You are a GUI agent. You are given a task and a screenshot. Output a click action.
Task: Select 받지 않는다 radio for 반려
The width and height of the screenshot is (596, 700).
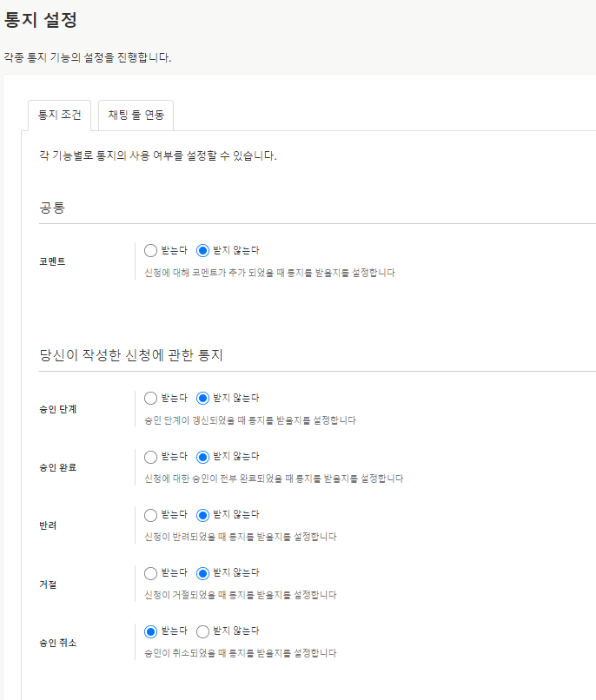(x=203, y=514)
